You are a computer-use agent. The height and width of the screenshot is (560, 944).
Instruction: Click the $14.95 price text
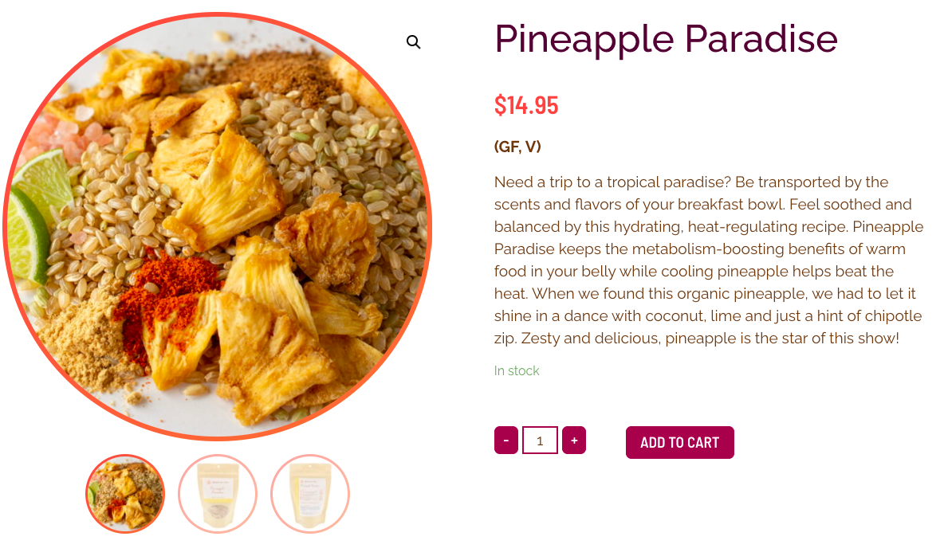526,105
